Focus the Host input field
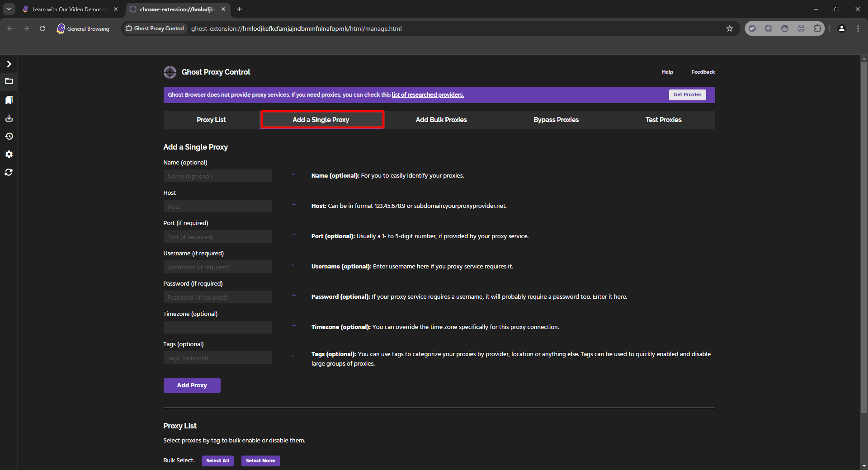The width and height of the screenshot is (868, 470). pos(217,207)
